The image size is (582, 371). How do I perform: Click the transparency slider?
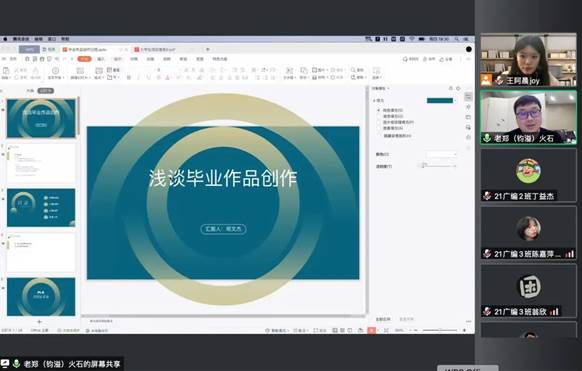438,166
